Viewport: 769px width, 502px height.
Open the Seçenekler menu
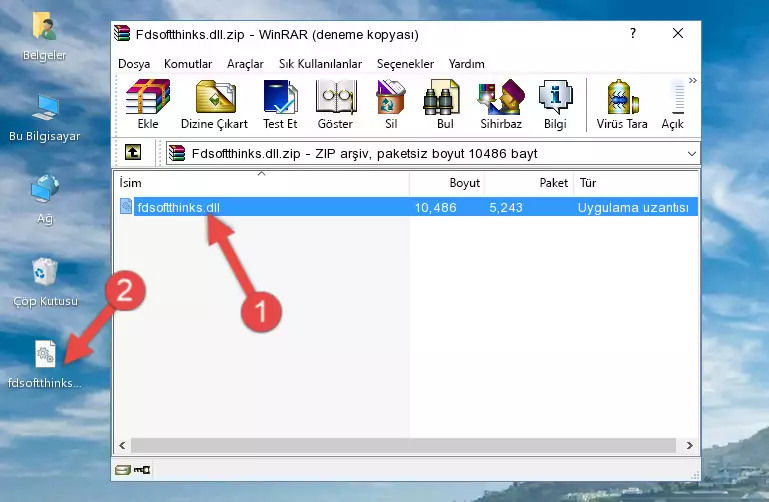click(405, 64)
